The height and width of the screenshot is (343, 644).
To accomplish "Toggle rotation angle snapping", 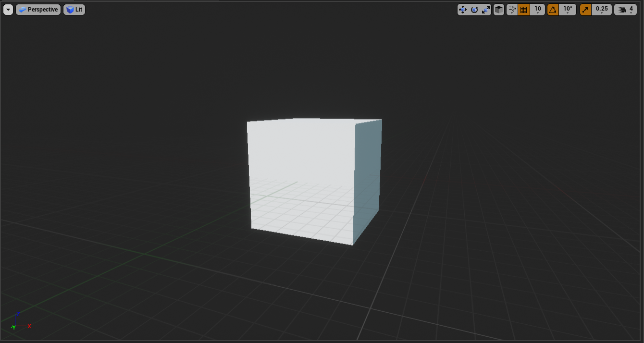I will coord(553,10).
